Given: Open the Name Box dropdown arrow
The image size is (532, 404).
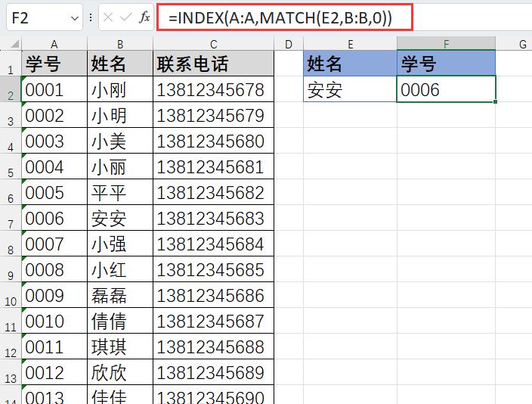Looking at the screenshot, I should tap(75, 18).
